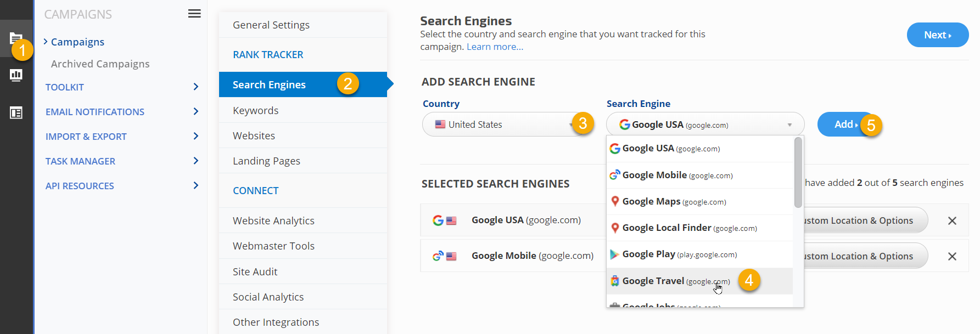
Task: Open the Site Audit settings page
Action: [x=255, y=271]
